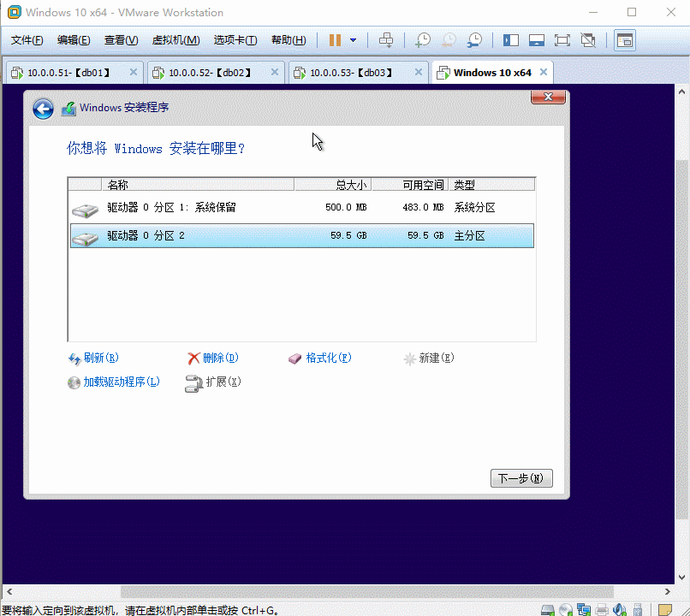Revert VM to previous snapshot
Image resolution: width=690 pixels, height=616 pixels.
(449, 40)
